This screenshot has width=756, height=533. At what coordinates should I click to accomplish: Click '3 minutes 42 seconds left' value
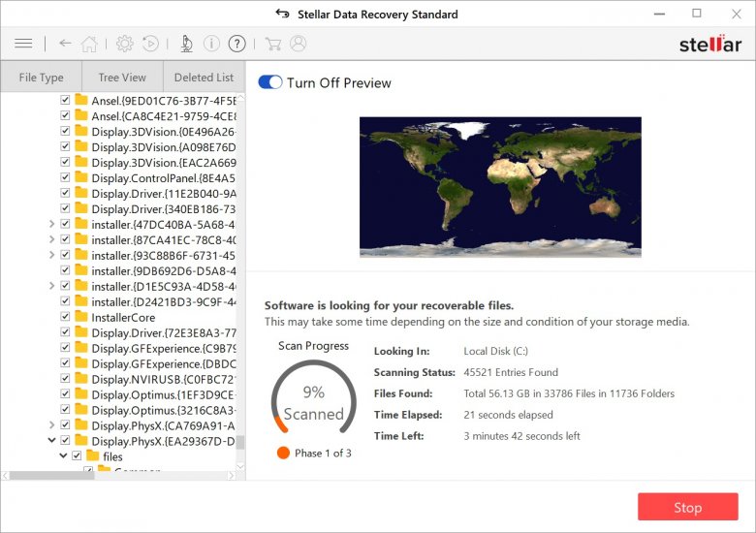pyautogui.click(x=521, y=436)
